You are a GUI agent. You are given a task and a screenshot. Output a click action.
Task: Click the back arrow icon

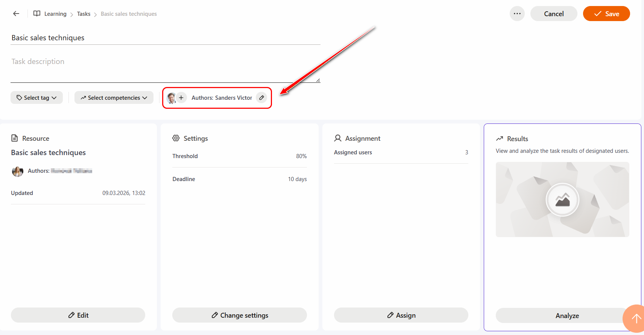(x=16, y=14)
